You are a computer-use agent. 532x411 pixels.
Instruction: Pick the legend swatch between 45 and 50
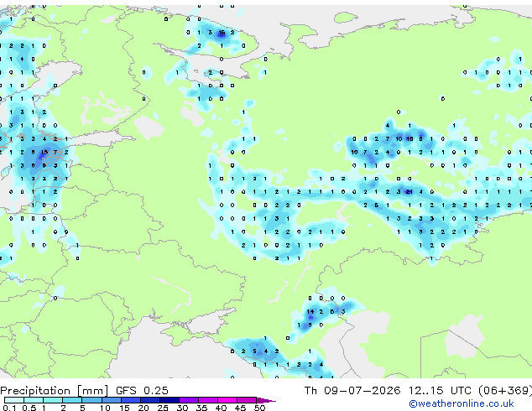pyautogui.click(x=247, y=400)
